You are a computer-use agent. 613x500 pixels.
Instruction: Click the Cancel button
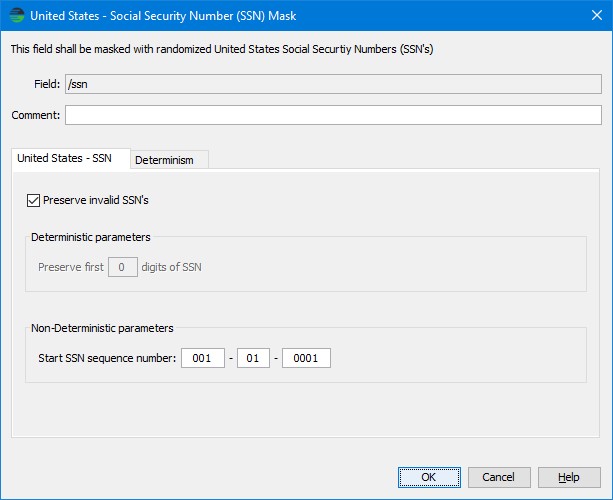coord(499,477)
